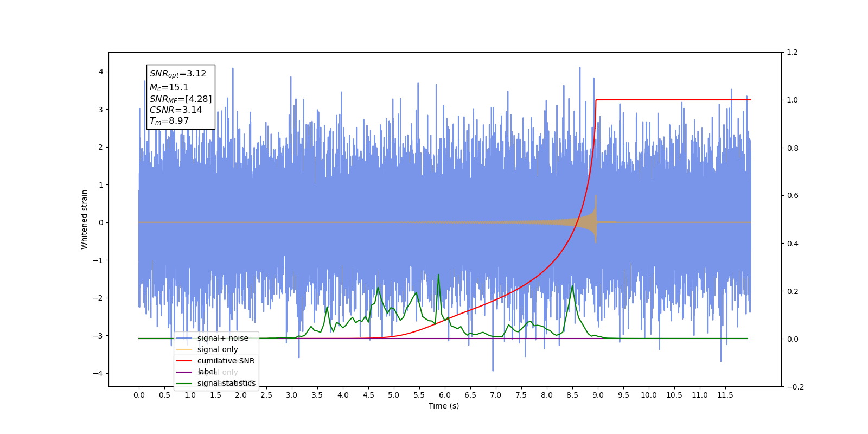
Task: Click the x-axis tick label 6.0
Action: [445, 395]
